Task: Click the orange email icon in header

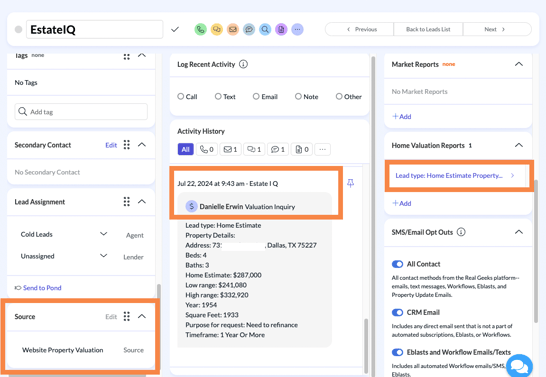Action: pyautogui.click(x=233, y=30)
